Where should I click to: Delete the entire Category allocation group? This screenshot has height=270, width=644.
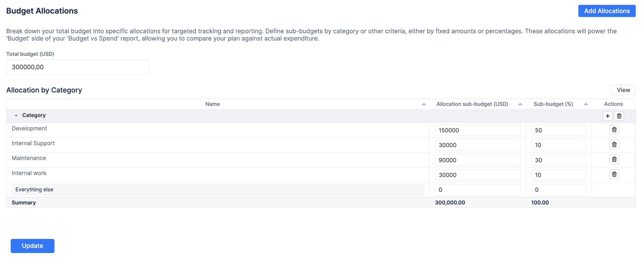619,116
